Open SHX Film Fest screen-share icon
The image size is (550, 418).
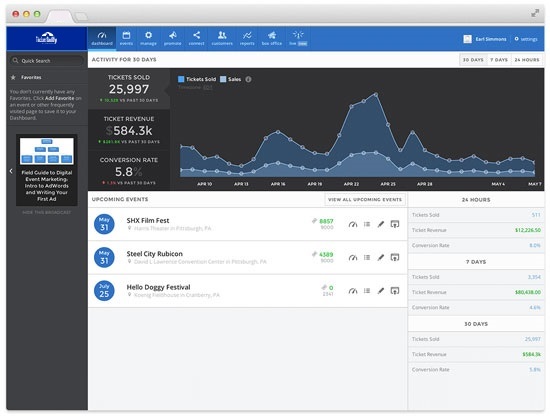click(395, 224)
